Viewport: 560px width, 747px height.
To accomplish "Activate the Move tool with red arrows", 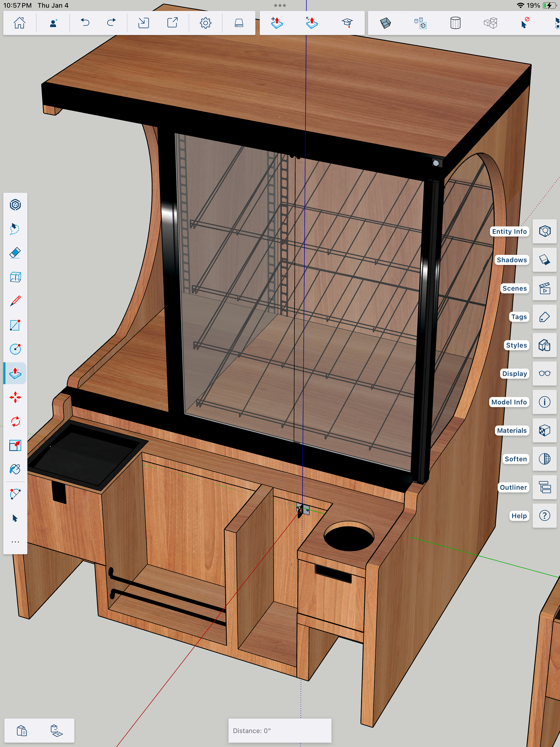I will coord(15,398).
